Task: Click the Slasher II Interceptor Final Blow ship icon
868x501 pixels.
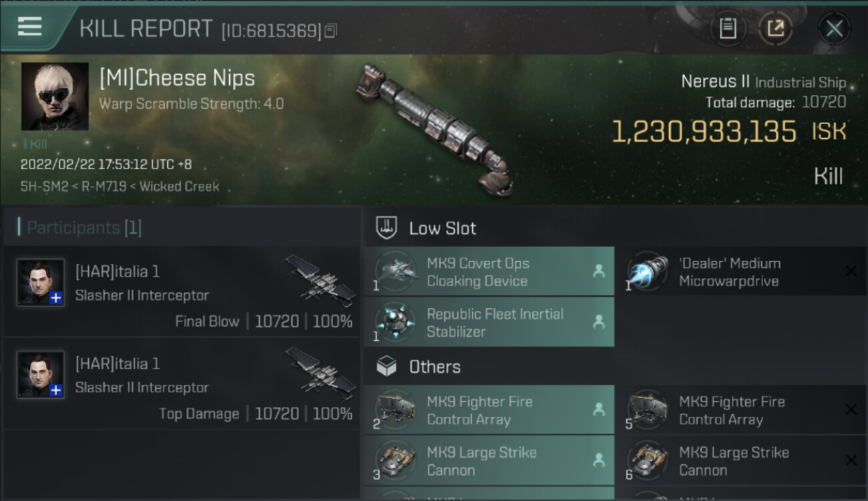Action: [320, 279]
